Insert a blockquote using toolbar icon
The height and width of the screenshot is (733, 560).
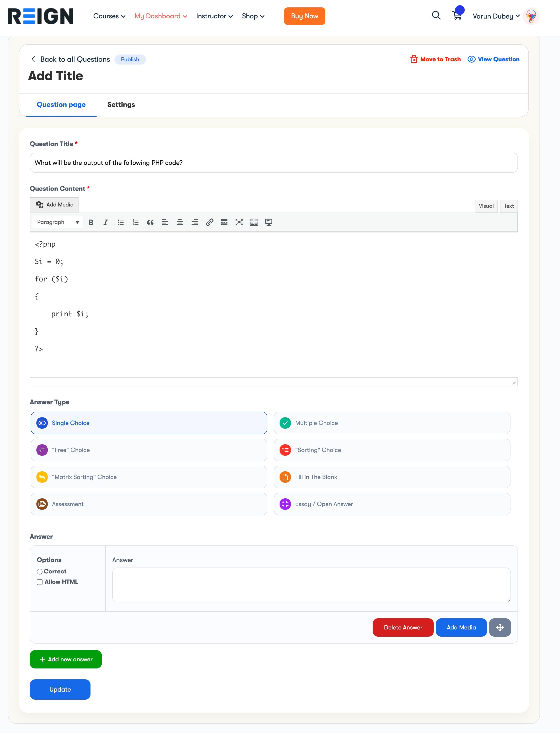(150, 222)
